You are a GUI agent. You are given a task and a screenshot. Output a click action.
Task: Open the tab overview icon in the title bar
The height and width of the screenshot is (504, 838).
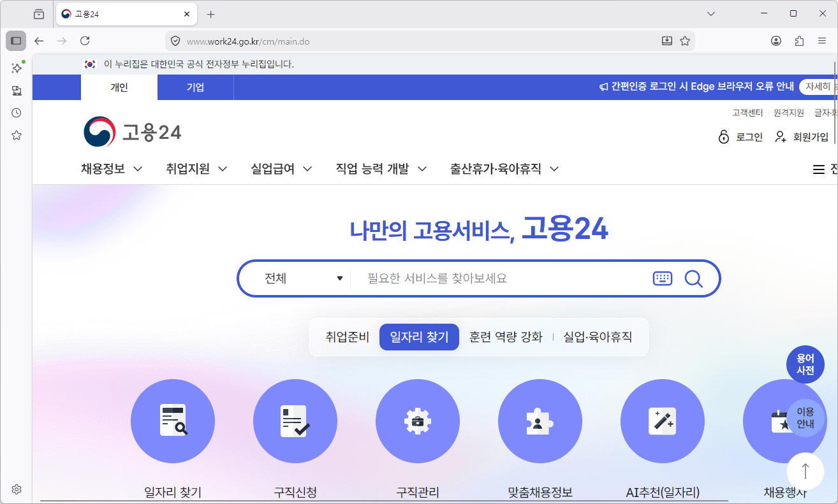click(39, 14)
